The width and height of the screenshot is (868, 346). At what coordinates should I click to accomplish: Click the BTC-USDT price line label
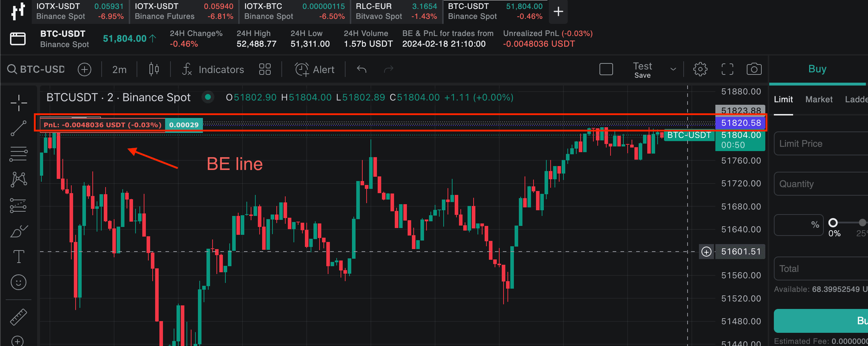pos(689,135)
